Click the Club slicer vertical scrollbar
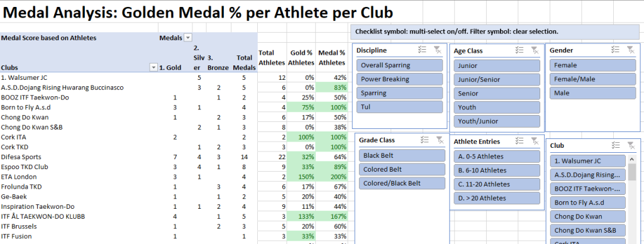 (632, 199)
